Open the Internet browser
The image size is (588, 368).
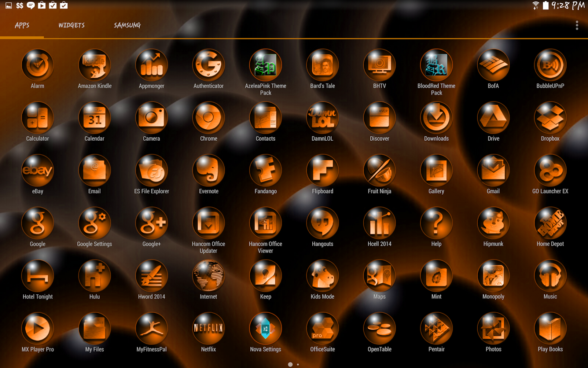(209, 276)
